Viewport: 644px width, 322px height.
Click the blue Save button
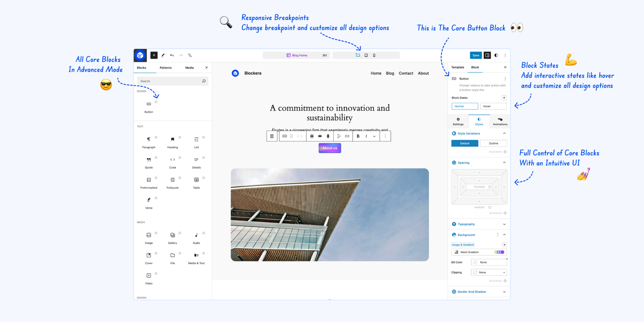coord(476,56)
